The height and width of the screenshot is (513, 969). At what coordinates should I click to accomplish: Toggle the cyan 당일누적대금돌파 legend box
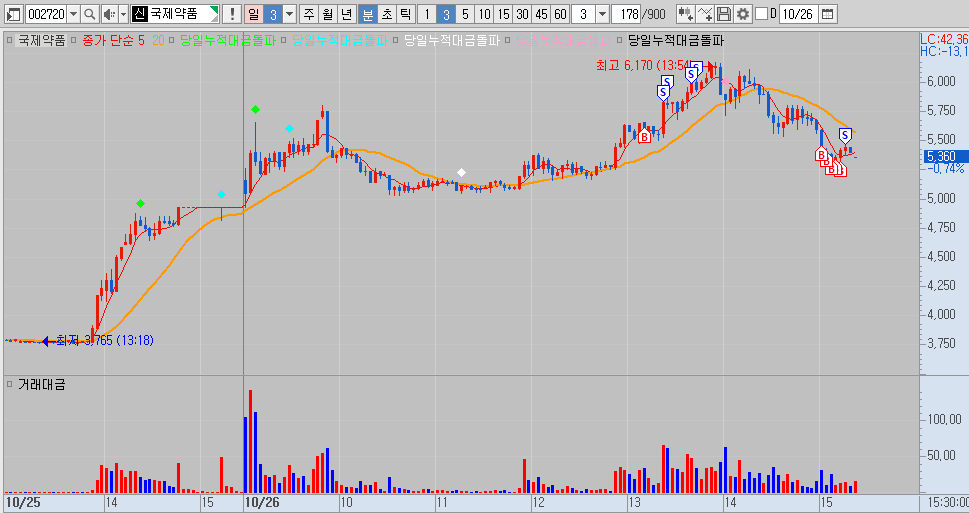283,41
